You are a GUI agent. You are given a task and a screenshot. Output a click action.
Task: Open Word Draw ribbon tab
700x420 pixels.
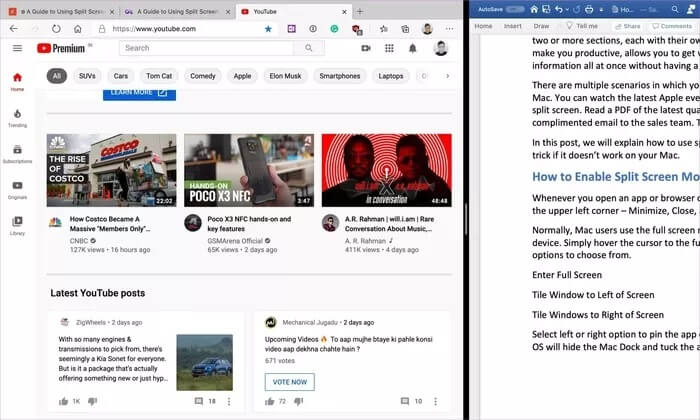pos(541,26)
